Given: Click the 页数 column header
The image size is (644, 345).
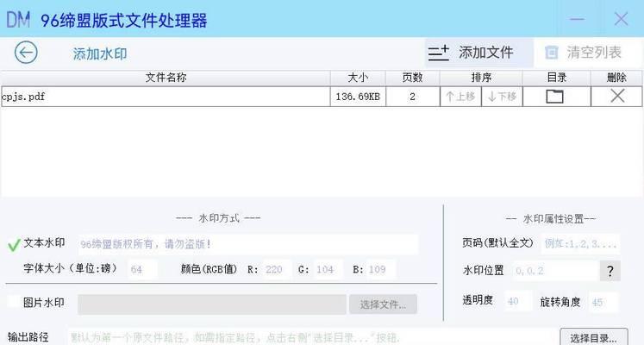Looking at the screenshot, I should pyautogui.click(x=412, y=78).
